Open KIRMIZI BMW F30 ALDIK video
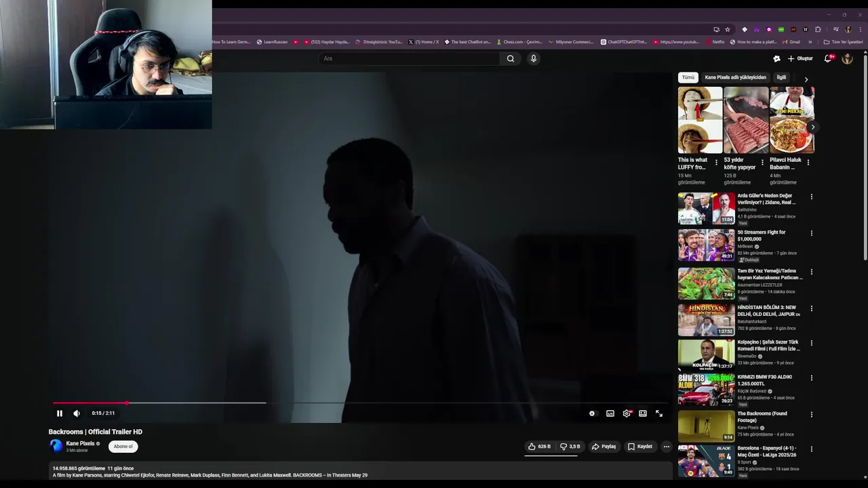The height and width of the screenshot is (488, 868). 706,389
